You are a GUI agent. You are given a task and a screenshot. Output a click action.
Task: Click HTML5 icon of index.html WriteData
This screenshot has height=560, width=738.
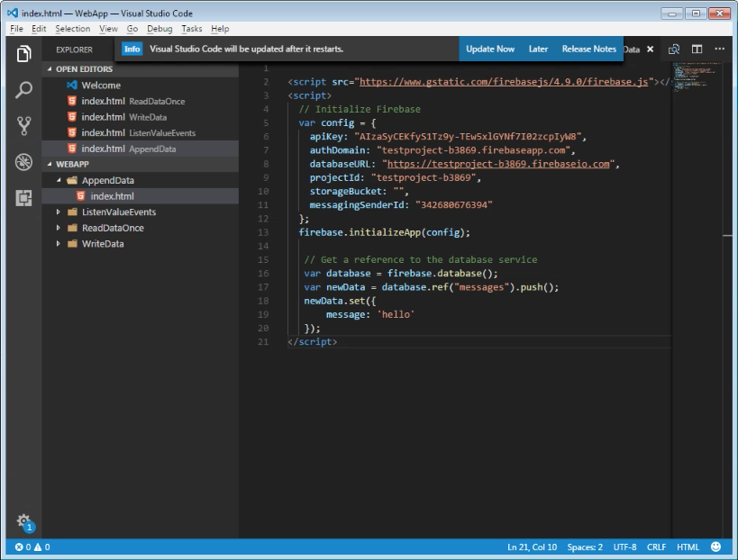pos(72,117)
